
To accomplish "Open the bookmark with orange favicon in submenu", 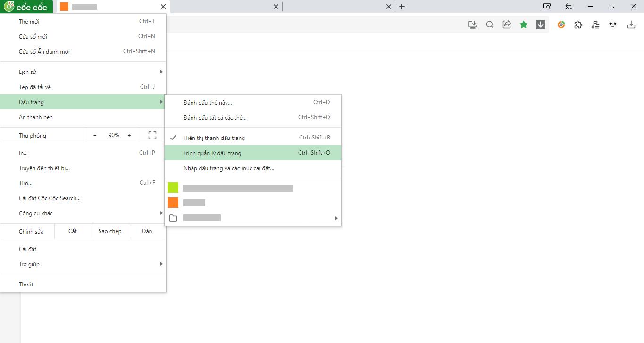I will [253, 203].
